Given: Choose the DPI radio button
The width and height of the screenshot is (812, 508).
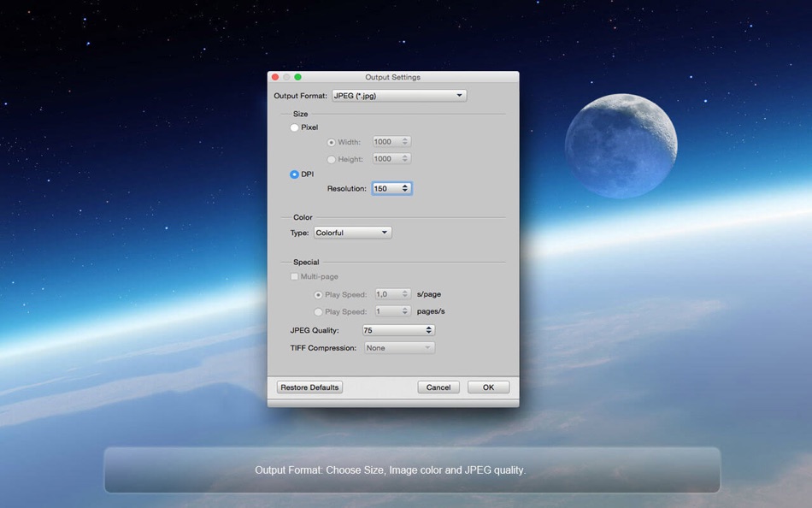Looking at the screenshot, I should coord(294,174).
